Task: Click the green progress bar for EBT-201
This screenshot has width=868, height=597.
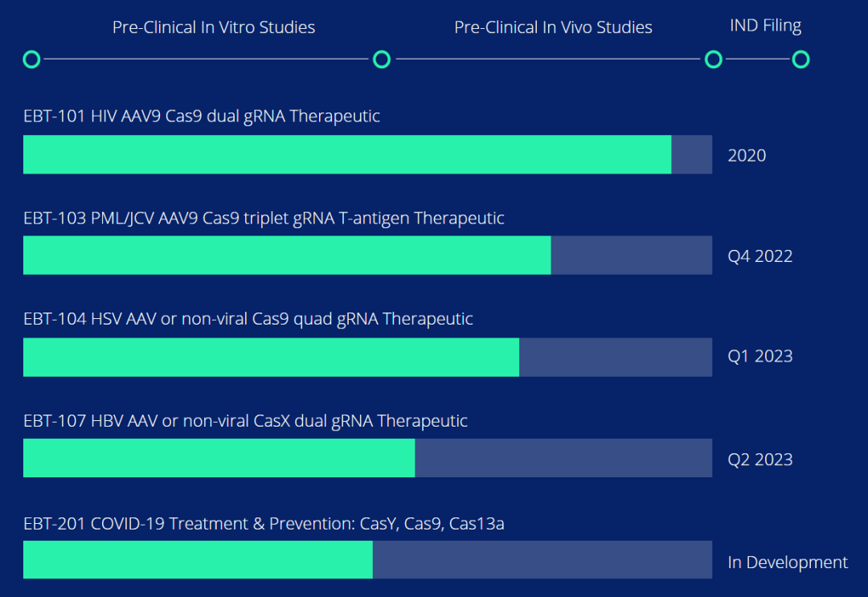Action: tap(198, 560)
